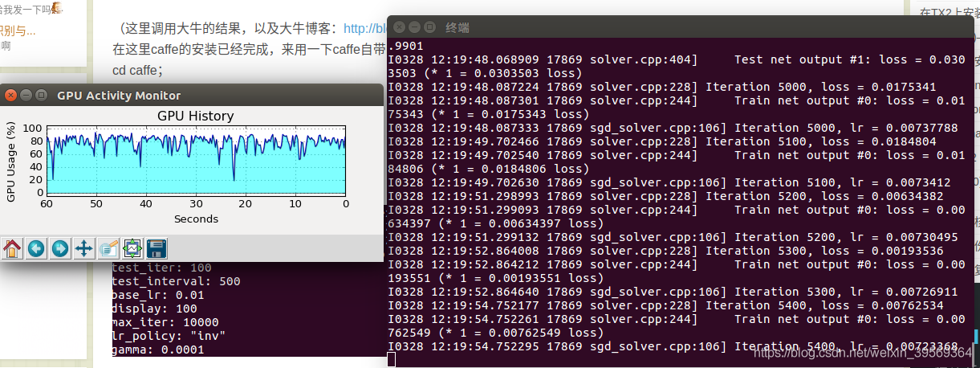Viewport: 980px width, 368px height.
Task: Click the Seconds axis label
Action: coord(196,219)
